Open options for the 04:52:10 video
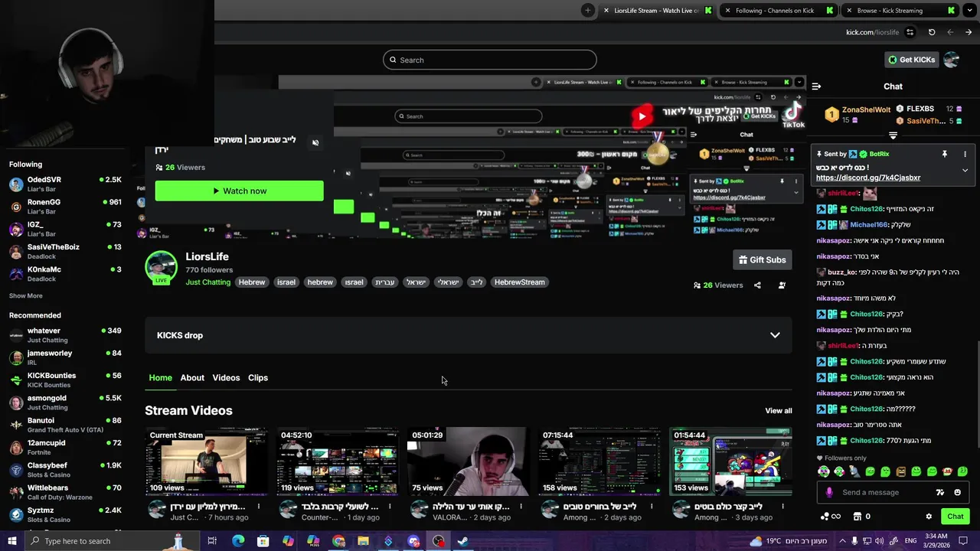The image size is (980, 551). pos(390,507)
